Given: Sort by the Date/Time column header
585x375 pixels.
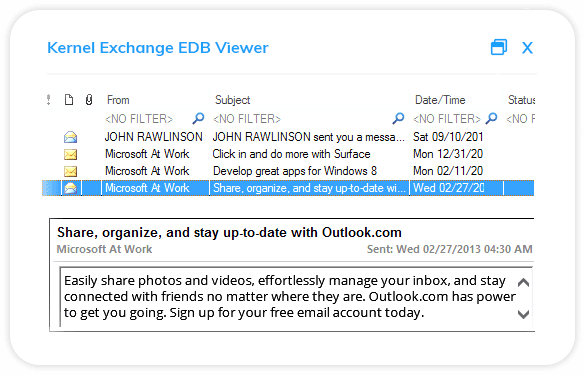Looking at the screenshot, I should coord(440,100).
